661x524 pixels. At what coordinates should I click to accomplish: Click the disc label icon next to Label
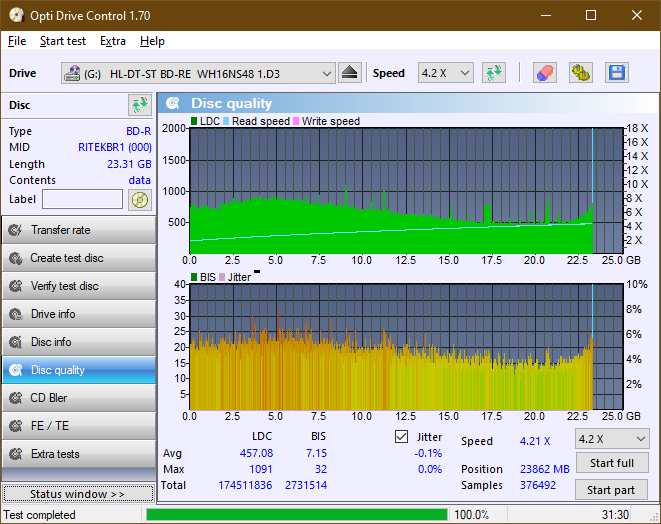pos(140,199)
